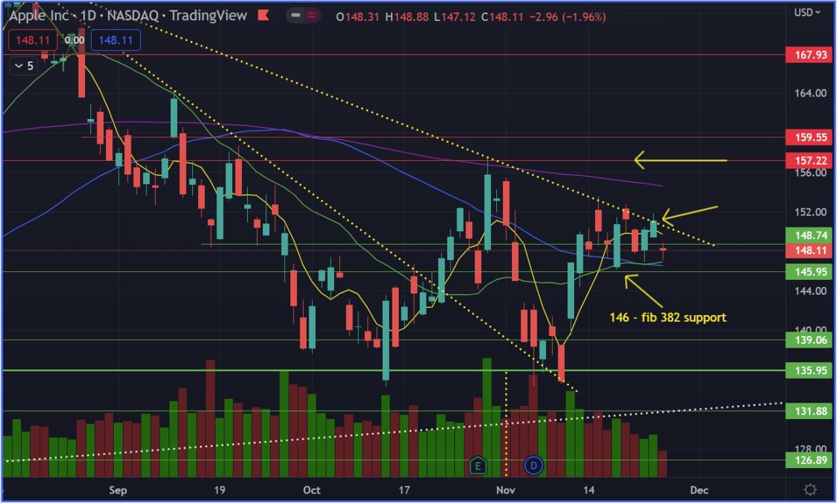Click the change value −2.96 (−1.96%)

point(568,16)
